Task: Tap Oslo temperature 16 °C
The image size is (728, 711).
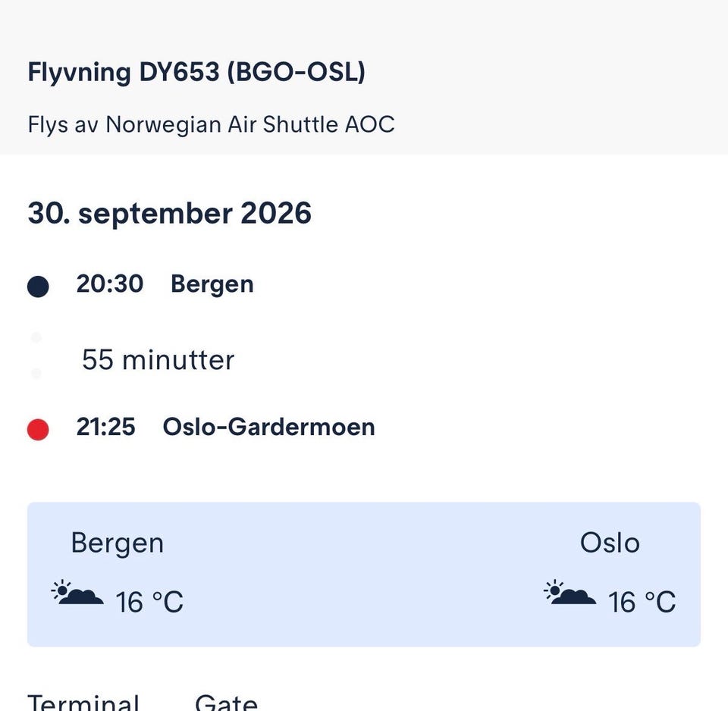Action: click(x=642, y=603)
